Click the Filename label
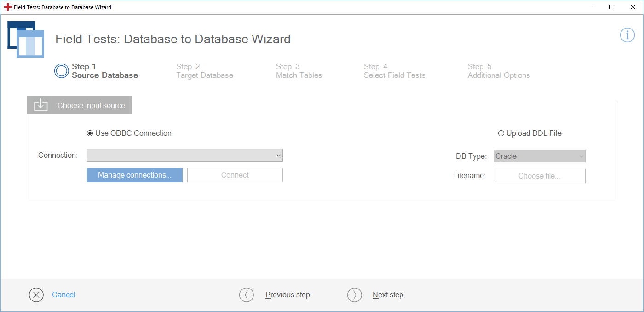Screen dimensions: 644x312 [469, 175]
